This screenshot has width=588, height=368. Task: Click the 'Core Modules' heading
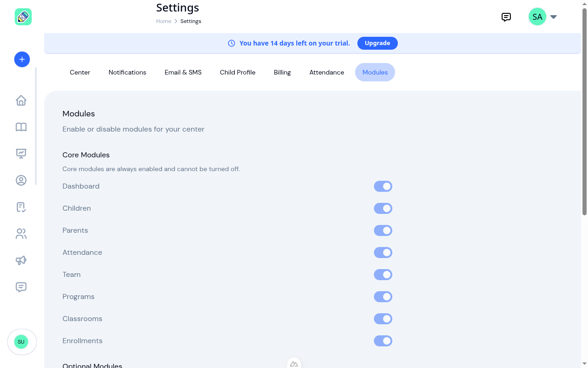[86, 155]
